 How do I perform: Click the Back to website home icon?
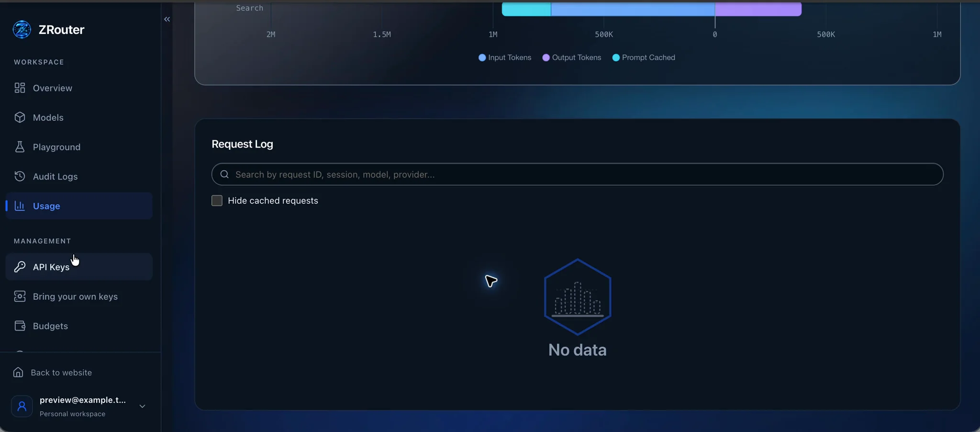point(18,373)
